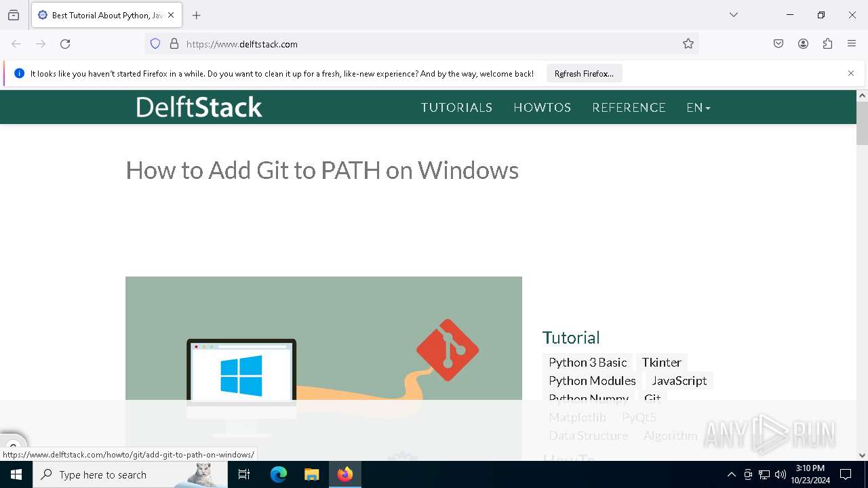This screenshot has height=488, width=868.
Task: Open the Windows Start menu
Action: (16, 474)
